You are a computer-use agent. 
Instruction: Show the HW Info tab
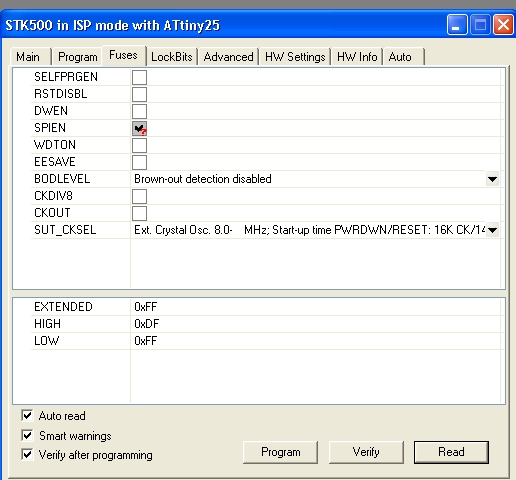[357, 57]
